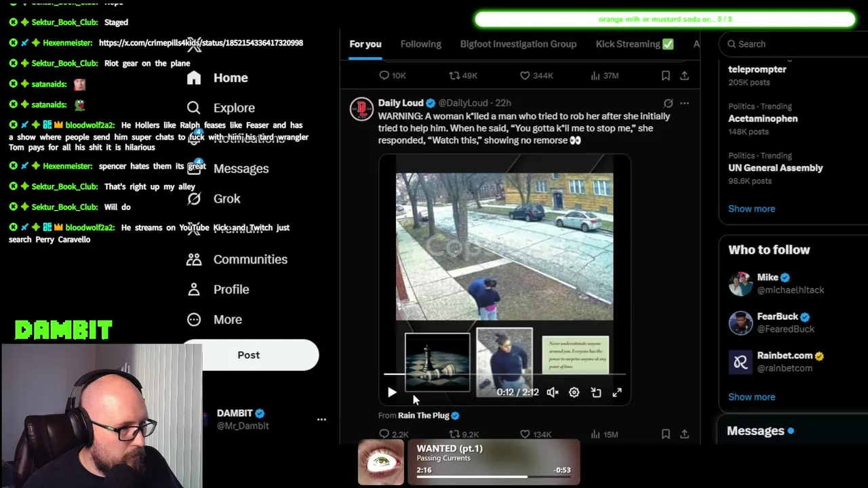Screen dimensions: 868x488
Task: Open Rain The Plug source link
Action: pyautogui.click(x=429, y=415)
